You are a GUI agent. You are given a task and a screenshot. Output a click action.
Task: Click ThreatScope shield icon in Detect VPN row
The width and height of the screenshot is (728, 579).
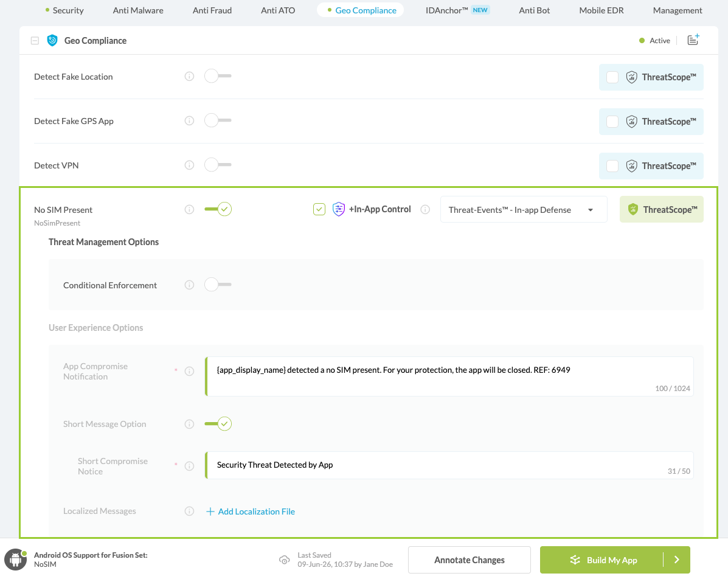[631, 166]
